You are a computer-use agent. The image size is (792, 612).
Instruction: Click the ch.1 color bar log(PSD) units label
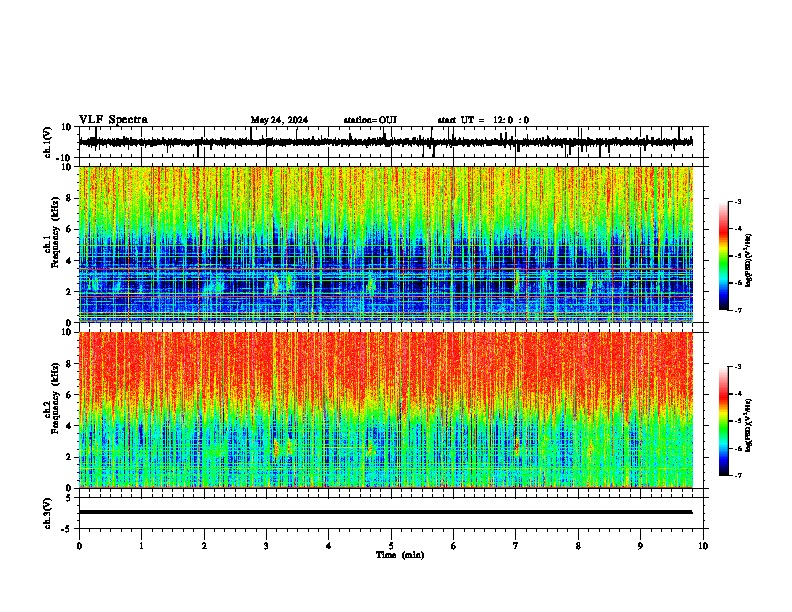tap(749, 261)
